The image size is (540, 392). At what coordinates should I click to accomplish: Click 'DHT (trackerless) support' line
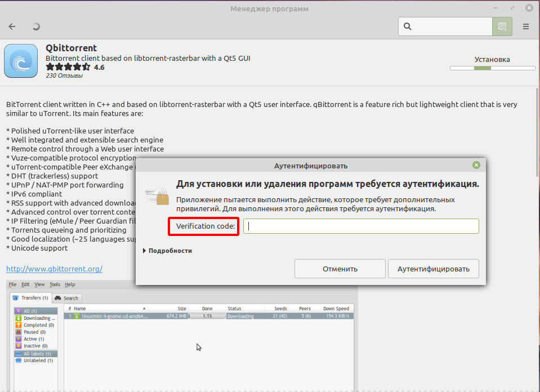click(x=52, y=176)
